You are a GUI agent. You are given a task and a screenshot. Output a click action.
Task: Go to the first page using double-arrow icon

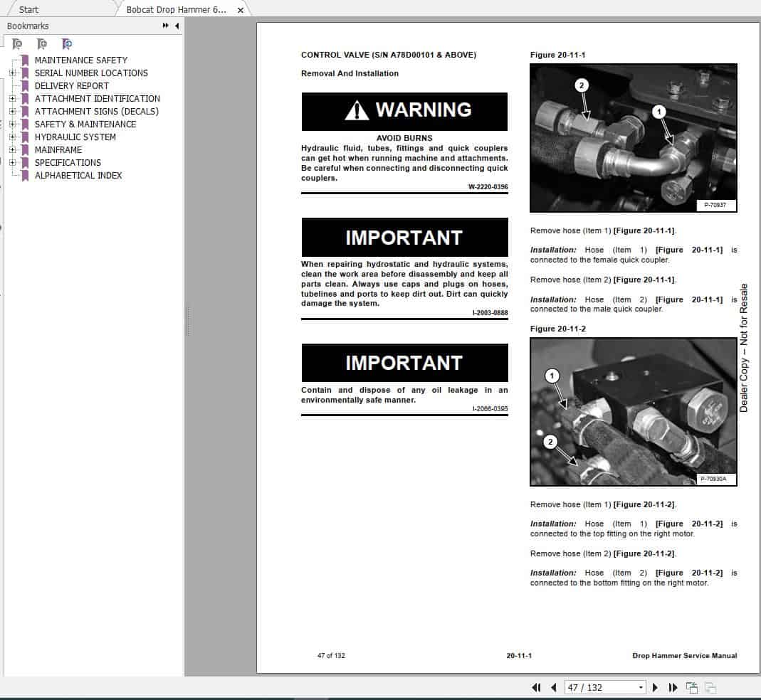pyautogui.click(x=536, y=687)
